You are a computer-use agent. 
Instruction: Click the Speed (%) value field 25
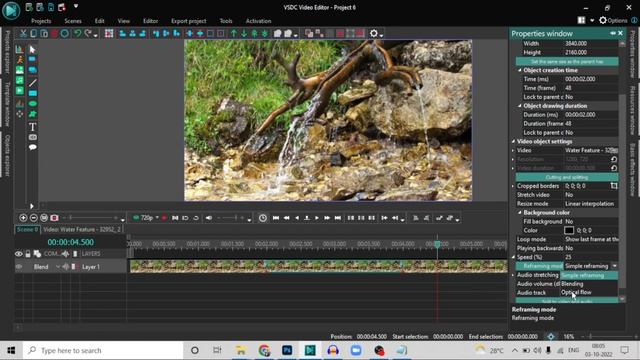591,257
